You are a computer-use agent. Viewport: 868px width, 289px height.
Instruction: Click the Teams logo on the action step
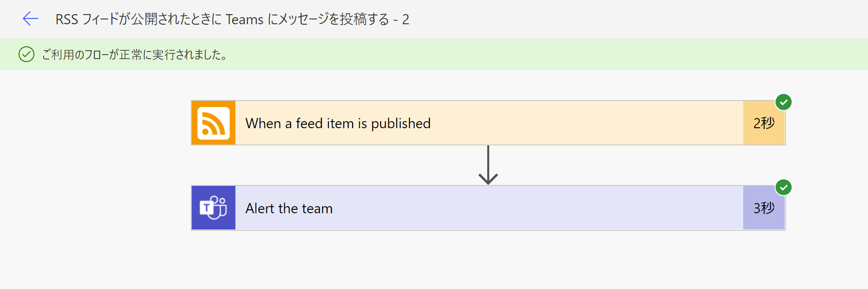(x=213, y=207)
